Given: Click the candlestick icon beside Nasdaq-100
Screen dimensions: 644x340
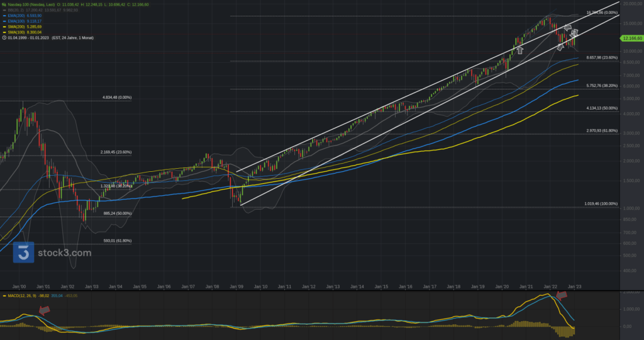Looking at the screenshot, I should click(4, 4).
